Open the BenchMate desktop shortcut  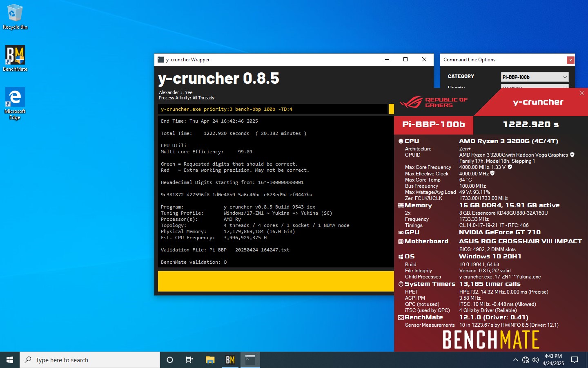[15, 58]
